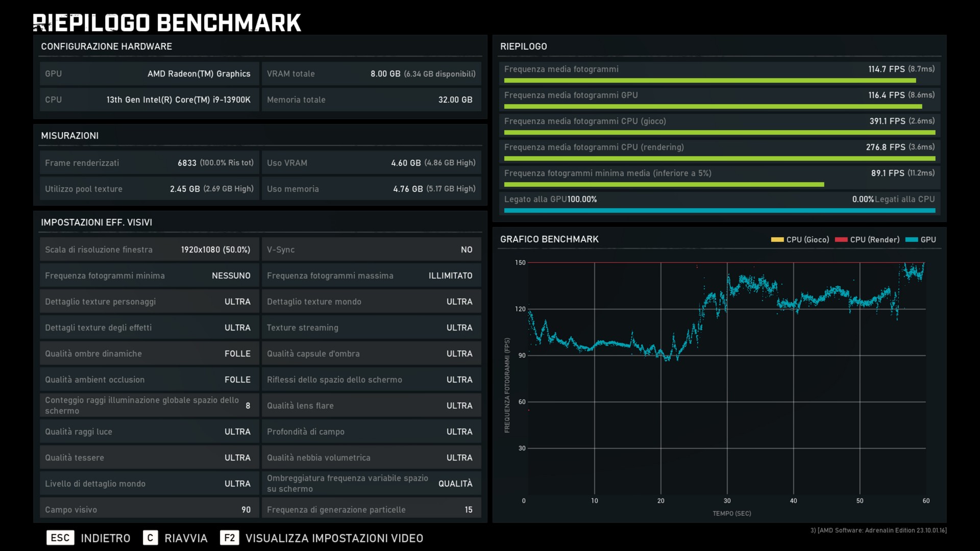Click the CONFIGURAZIONE HARDWARE section header

pyautogui.click(x=106, y=46)
